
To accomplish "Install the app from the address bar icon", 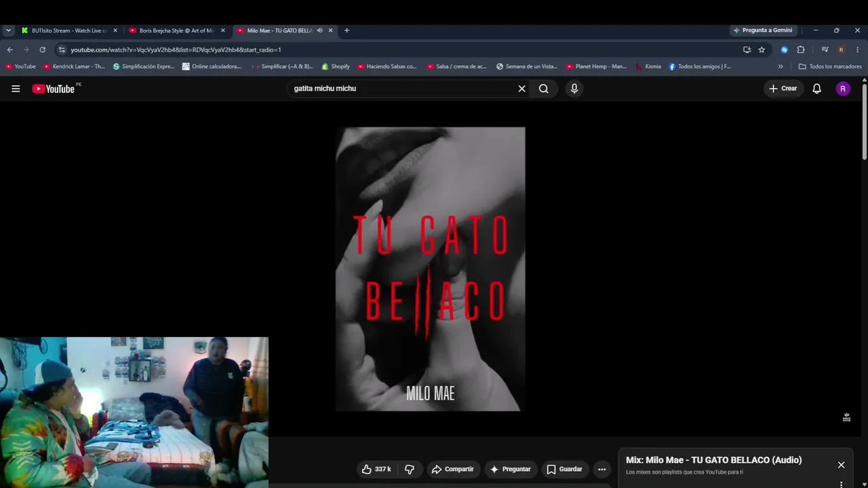I will 747,49.
